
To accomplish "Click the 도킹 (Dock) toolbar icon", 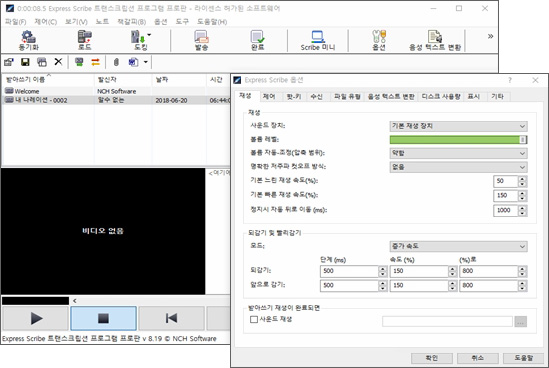I will click(138, 36).
